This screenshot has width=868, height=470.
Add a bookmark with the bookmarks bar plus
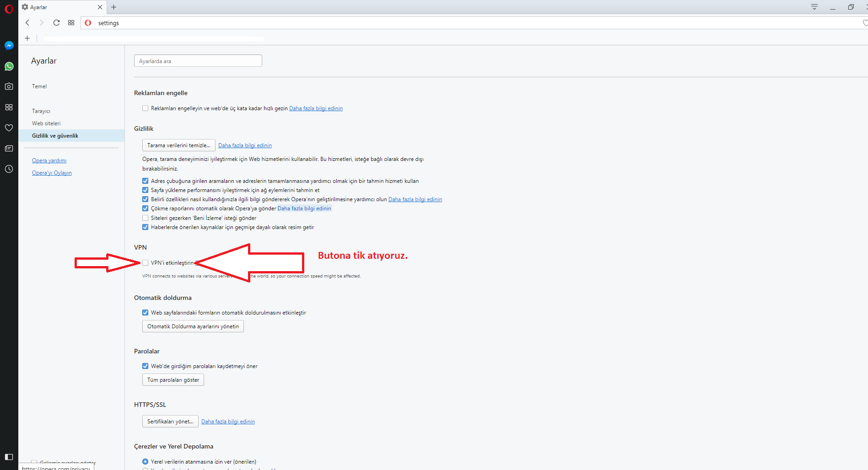click(27, 38)
